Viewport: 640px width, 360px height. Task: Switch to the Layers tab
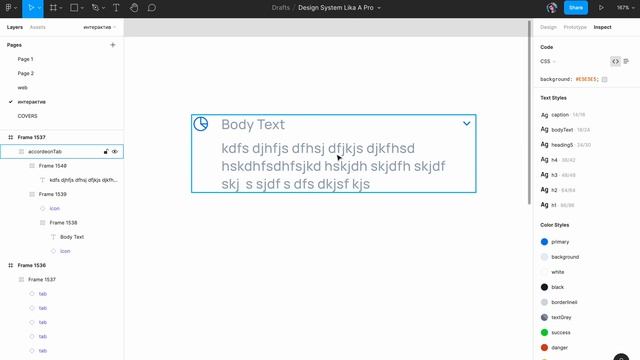(x=15, y=27)
